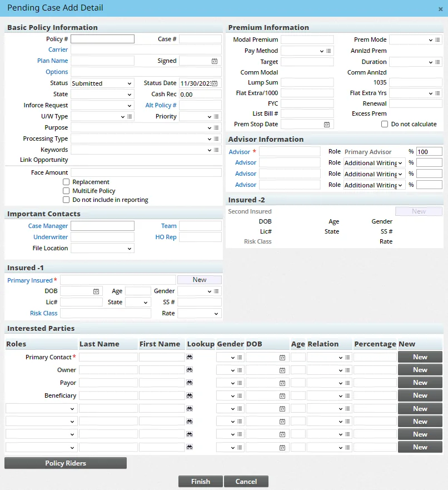The image size is (448, 490).
Task: Click the Finish button
Action: click(200, 482)
